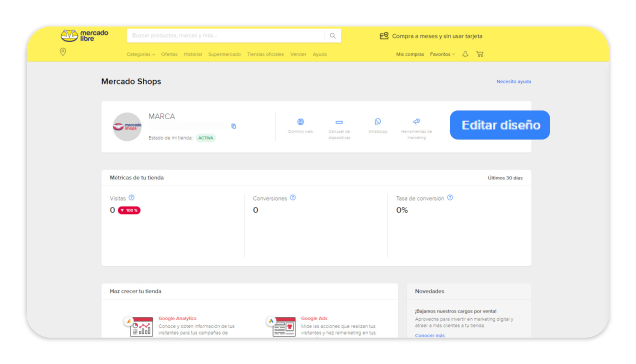
Task: Expand the Favoritos dropdown
Action: (x=443, y=54)
